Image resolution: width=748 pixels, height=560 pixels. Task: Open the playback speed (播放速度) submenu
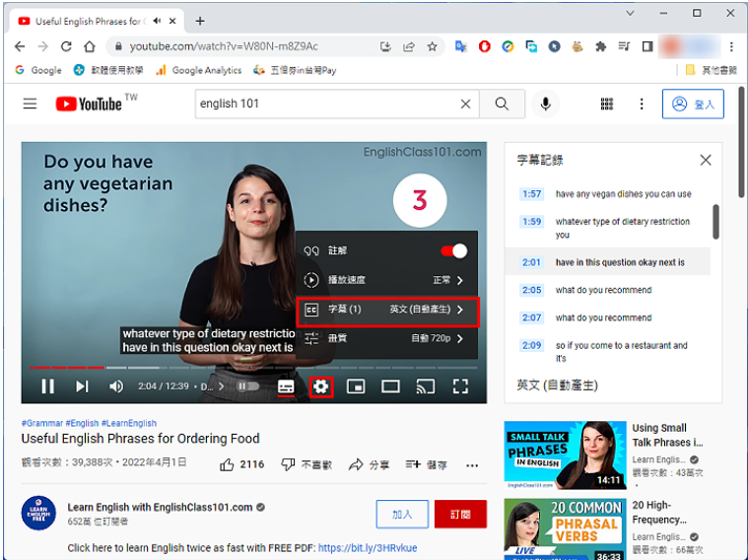click(x=386, y=280)
